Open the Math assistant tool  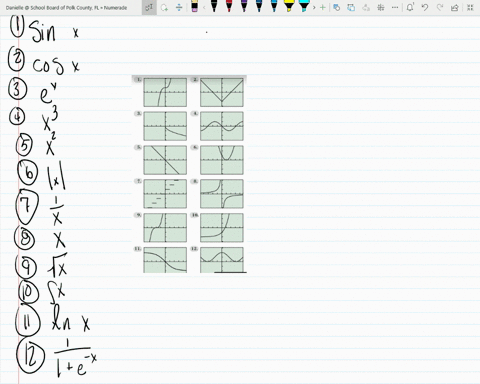click(380, 7)
